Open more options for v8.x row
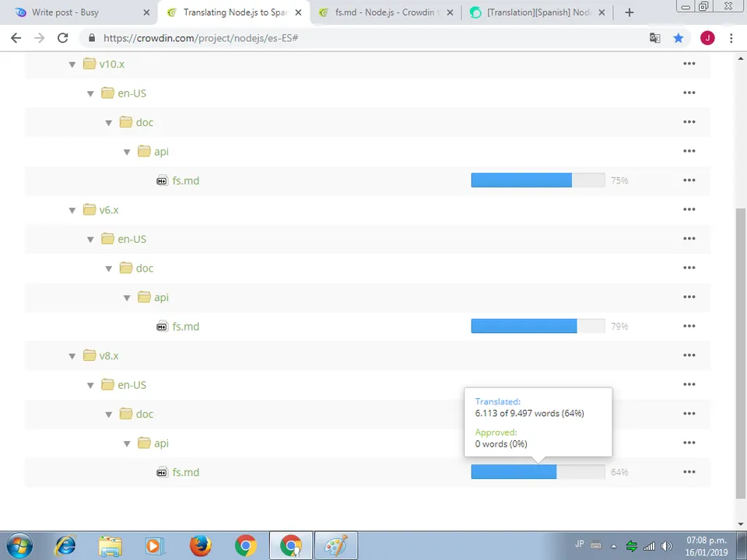This screenshot has height=560, width=747. 689,355
